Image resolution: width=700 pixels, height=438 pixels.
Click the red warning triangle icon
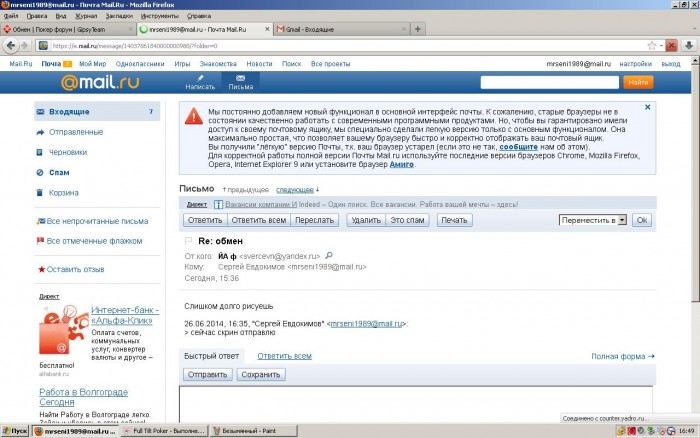tap(193, 116)
